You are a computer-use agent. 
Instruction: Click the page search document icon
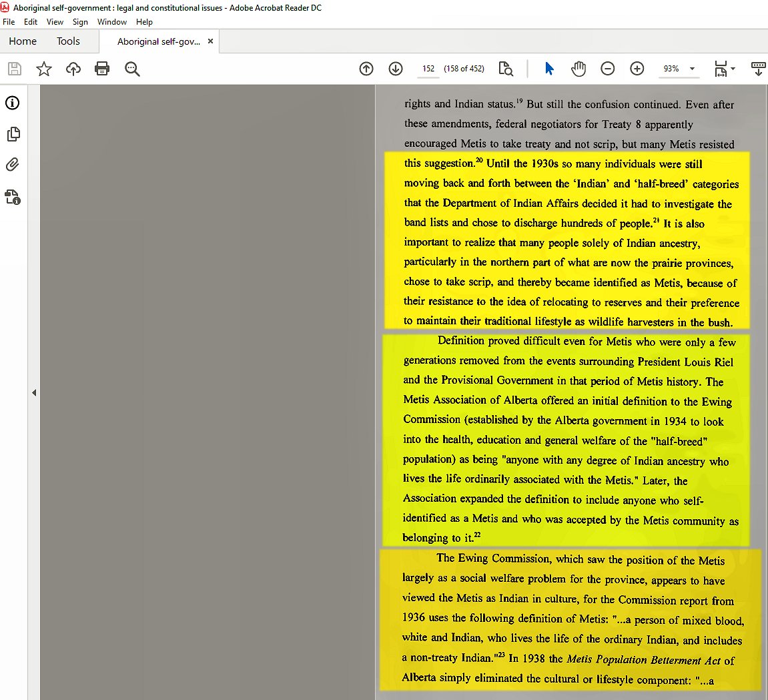coord(506,69)
